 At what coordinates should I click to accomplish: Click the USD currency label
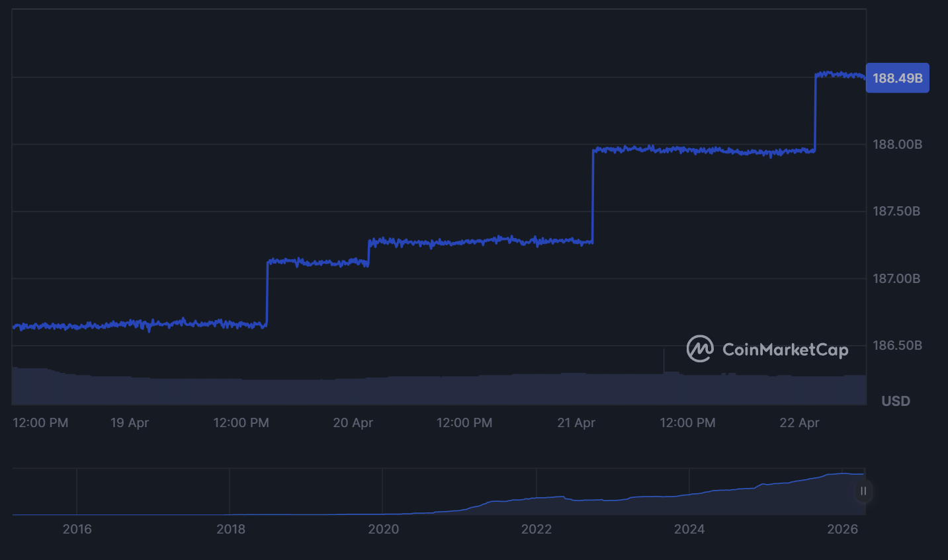pos(895,401)
